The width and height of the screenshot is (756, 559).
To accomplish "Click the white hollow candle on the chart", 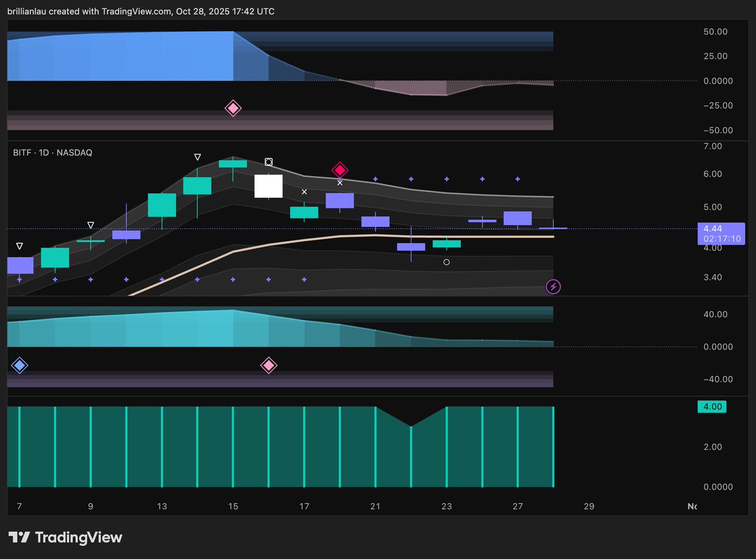I will 268,186.
